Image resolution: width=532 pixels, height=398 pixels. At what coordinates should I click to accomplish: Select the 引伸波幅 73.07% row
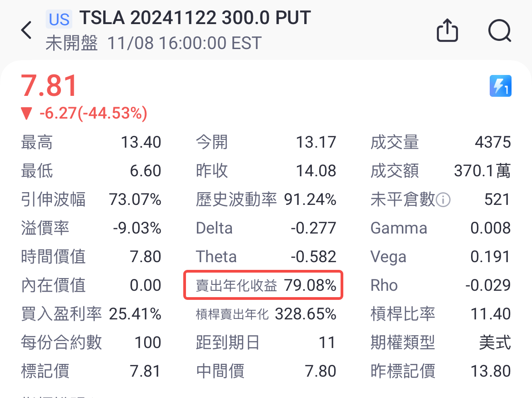tap(91, 199)
